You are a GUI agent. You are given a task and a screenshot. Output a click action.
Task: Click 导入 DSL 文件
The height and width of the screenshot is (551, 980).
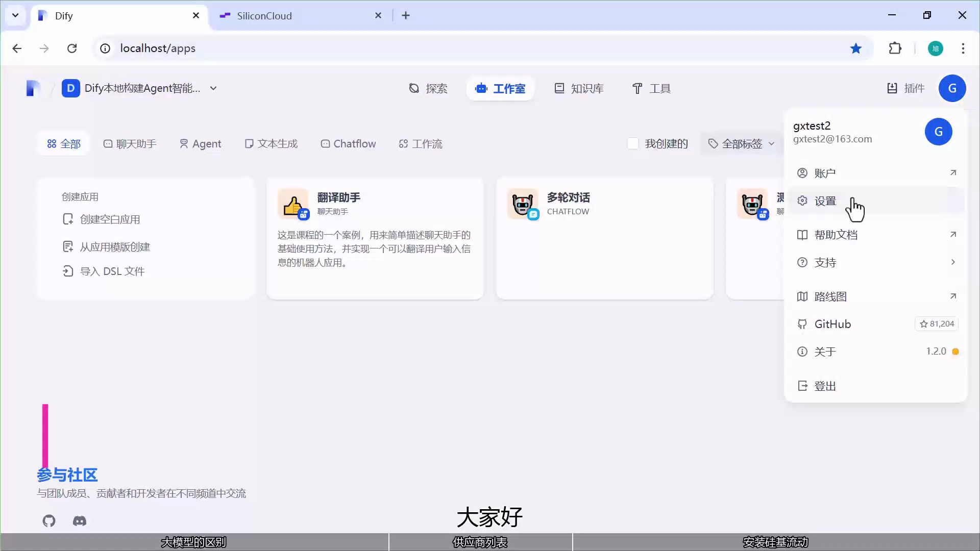pyautogui.click(x=104, y=271)
